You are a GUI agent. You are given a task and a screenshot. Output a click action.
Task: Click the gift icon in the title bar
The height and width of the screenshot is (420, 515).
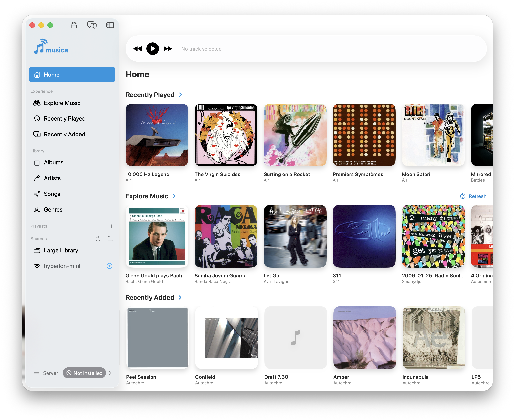[x=74, y=25]
